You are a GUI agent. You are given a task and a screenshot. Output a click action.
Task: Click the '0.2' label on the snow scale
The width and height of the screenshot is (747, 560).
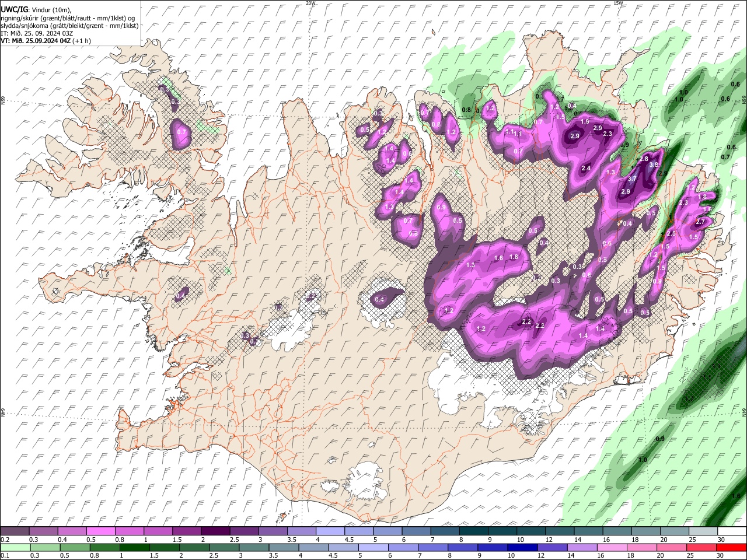tap(5, 540)
